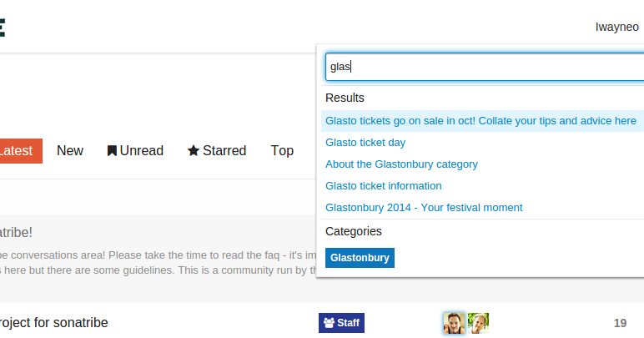The image size is (644, 338).
Task: Select the "Glasto ticket information" result
Action: (x=384, y=186)
